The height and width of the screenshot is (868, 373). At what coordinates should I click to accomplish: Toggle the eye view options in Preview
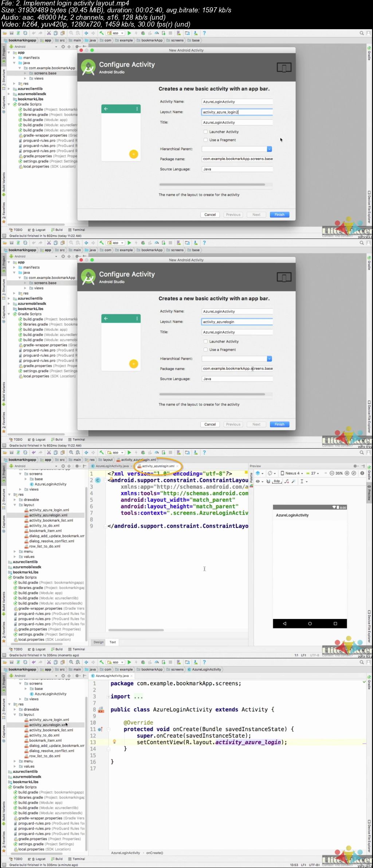[x=259, y=481]
